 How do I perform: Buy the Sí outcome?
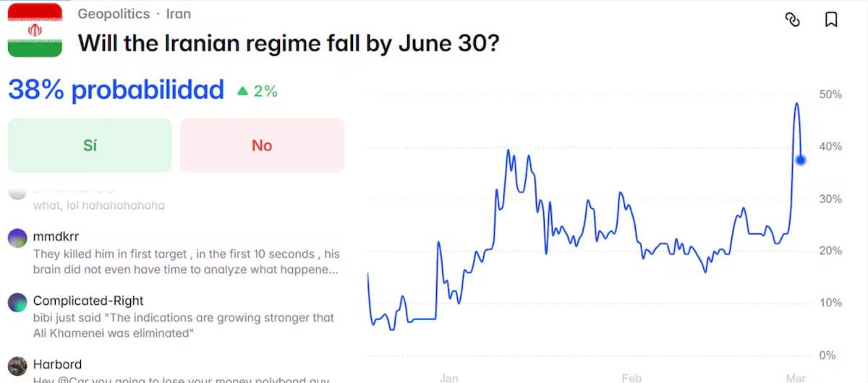click(90, 145)
